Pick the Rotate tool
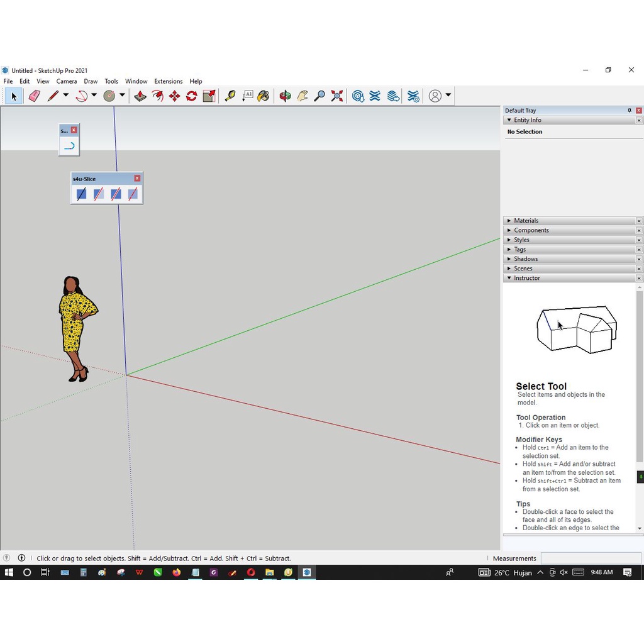644x644 pixels. pos(192,96)
